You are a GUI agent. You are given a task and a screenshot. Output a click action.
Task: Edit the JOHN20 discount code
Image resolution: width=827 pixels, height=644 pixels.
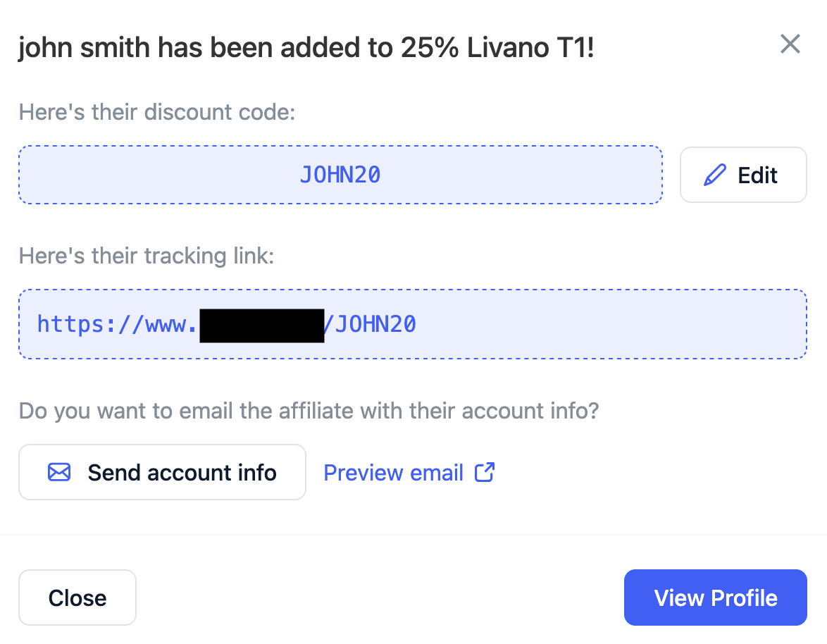pos(743,175)
